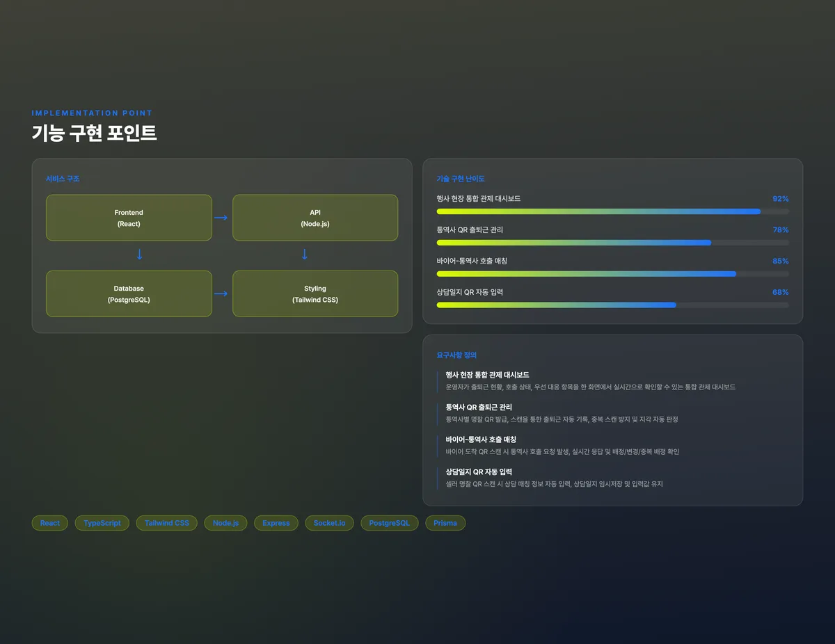The height and width of the screenshot is (644, 835).
Task: Click the arrow from Database to Styling
Action: [x=221, y=293]
